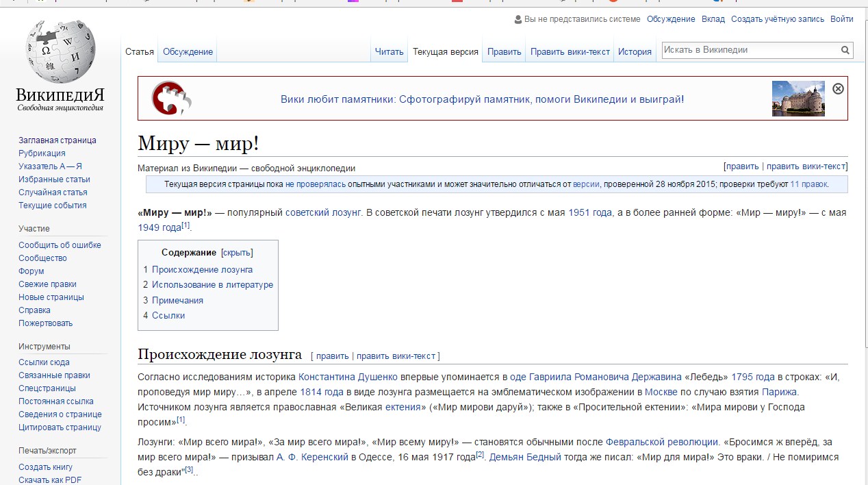868x485 pixels.
Task: Open the 'Февральской революции' link
Action: click(662, 443)
